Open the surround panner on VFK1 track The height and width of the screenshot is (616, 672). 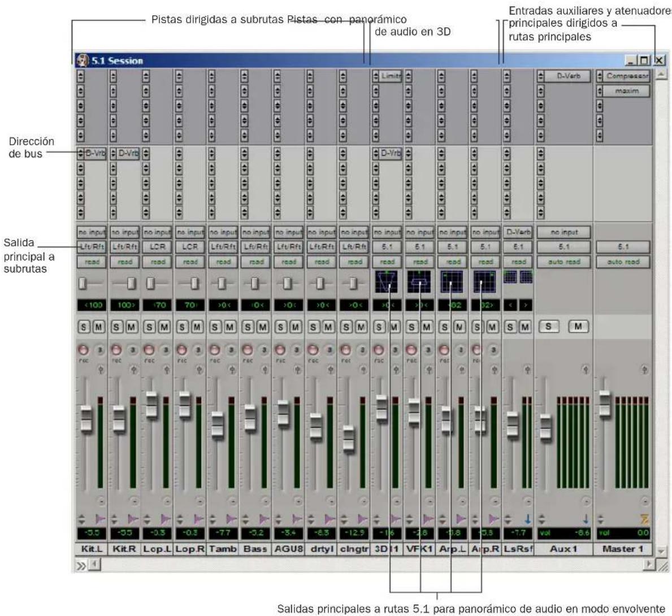[419, 281]
